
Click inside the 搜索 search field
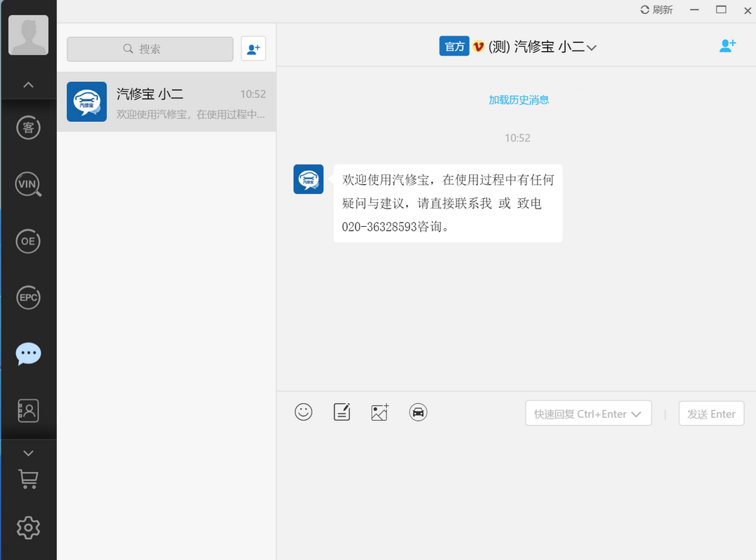tap(150, 49)
